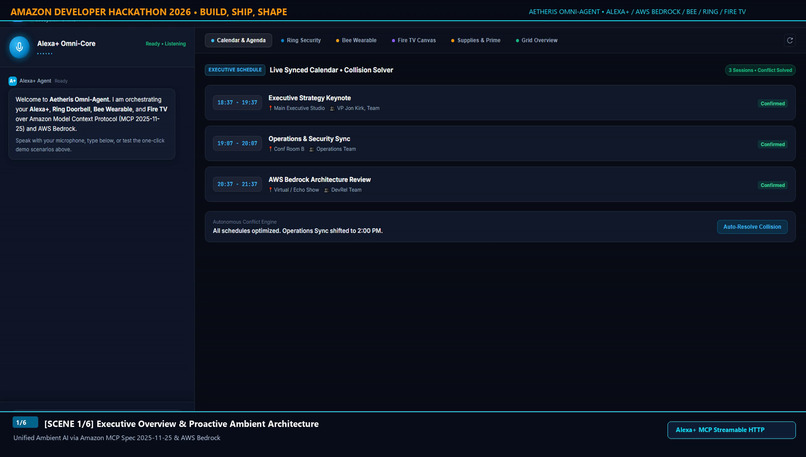Open the Bee Wearable tab
The height and width of the screenshot is (457, 806).
(x=356, y=40)
